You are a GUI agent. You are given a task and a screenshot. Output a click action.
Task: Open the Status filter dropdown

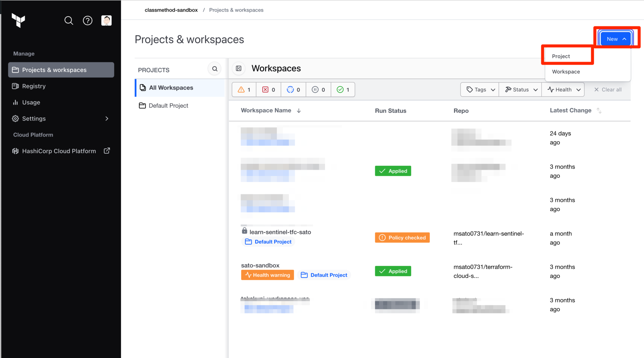520,89
